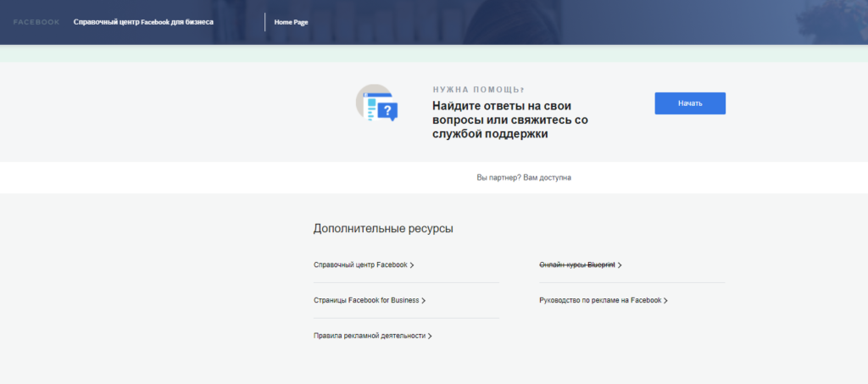
Task: Click the Вы партнер? Вам доступна text
Action: [x=524, y=178]
